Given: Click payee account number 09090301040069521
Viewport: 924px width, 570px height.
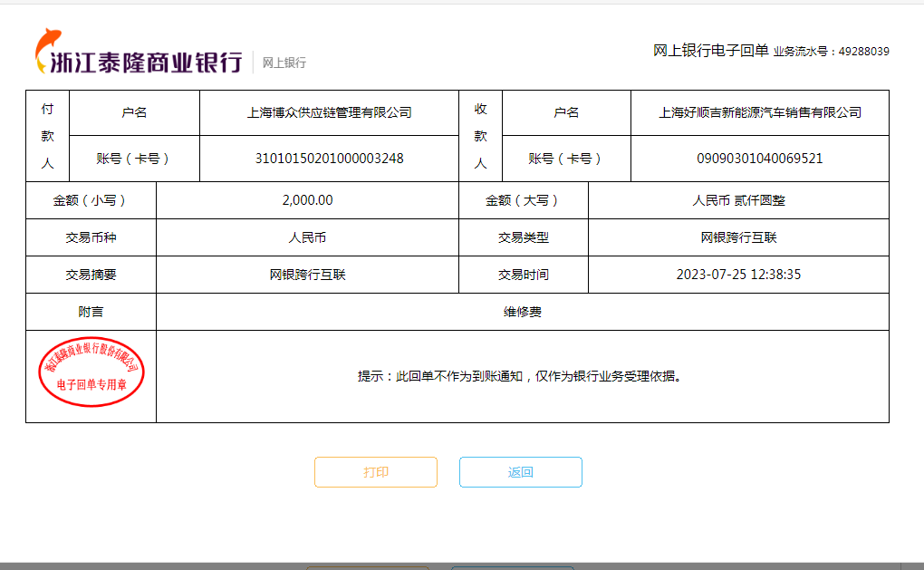Looking at the screenshot, I should [759, 159].
